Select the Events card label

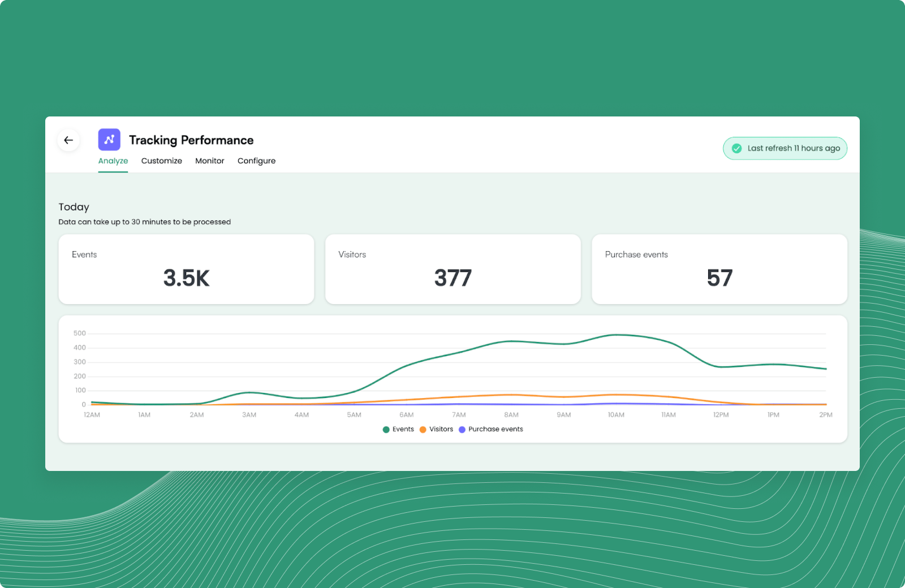click(84, 255)
